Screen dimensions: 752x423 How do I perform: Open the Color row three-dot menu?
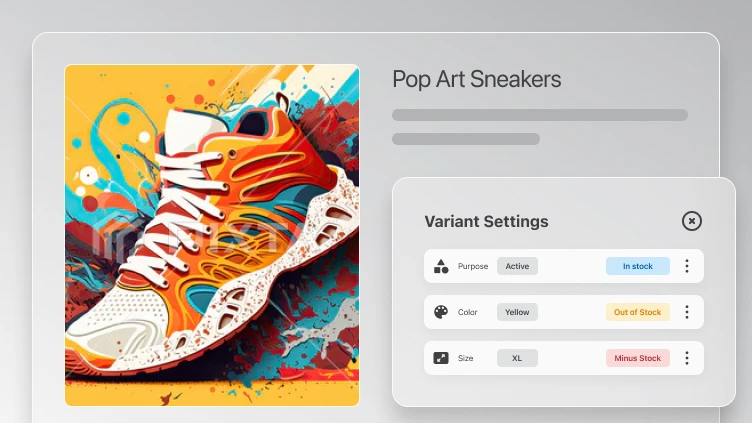coord(687,312)
